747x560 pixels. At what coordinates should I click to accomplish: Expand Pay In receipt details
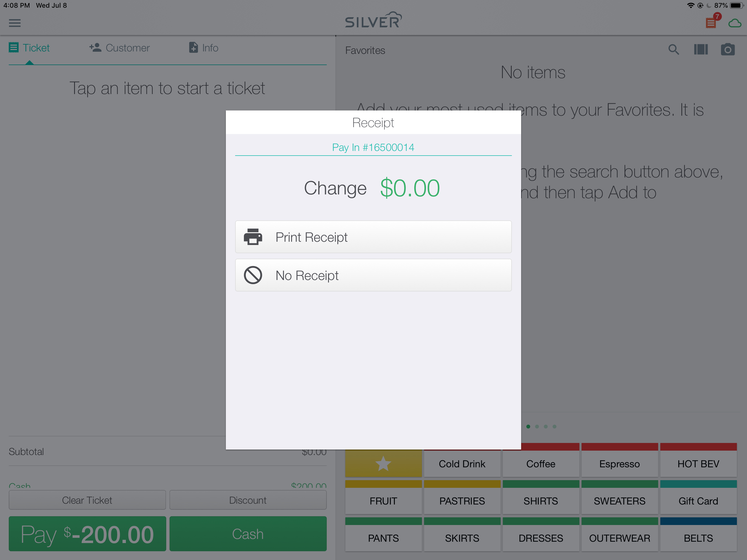(373, 147)
